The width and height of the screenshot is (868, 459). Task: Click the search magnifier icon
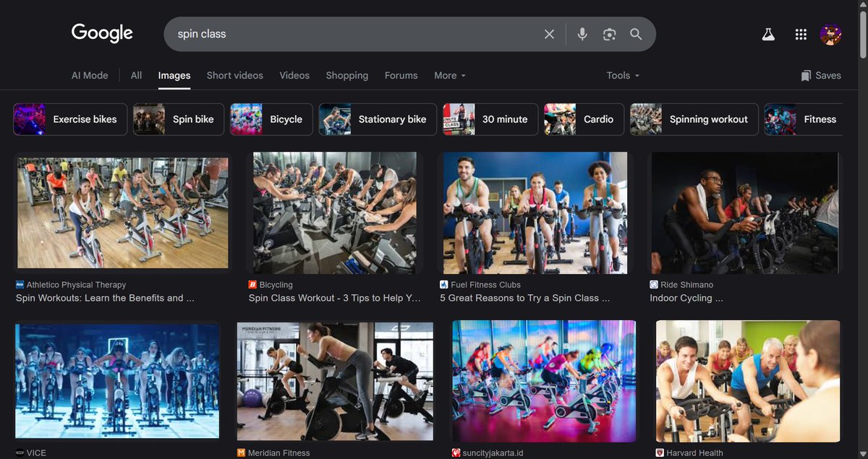pos(636,33)
